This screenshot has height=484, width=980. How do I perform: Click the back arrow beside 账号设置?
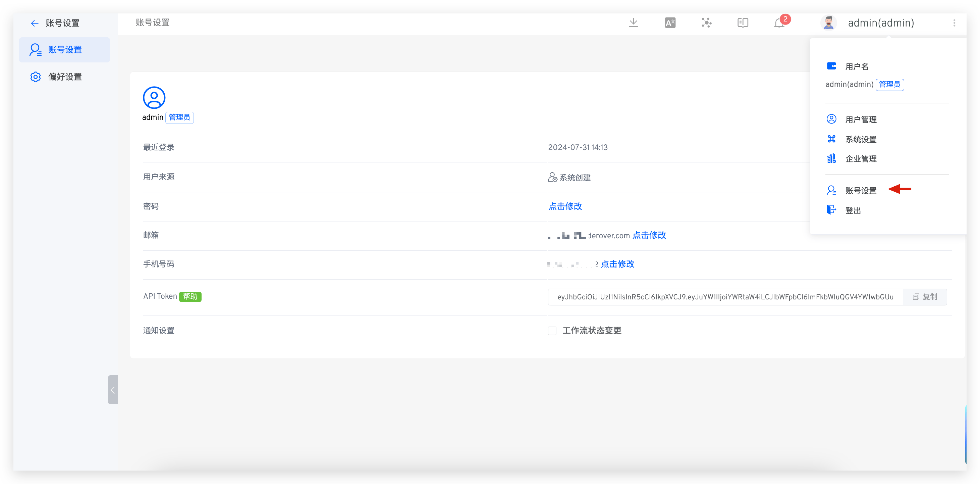35,23
